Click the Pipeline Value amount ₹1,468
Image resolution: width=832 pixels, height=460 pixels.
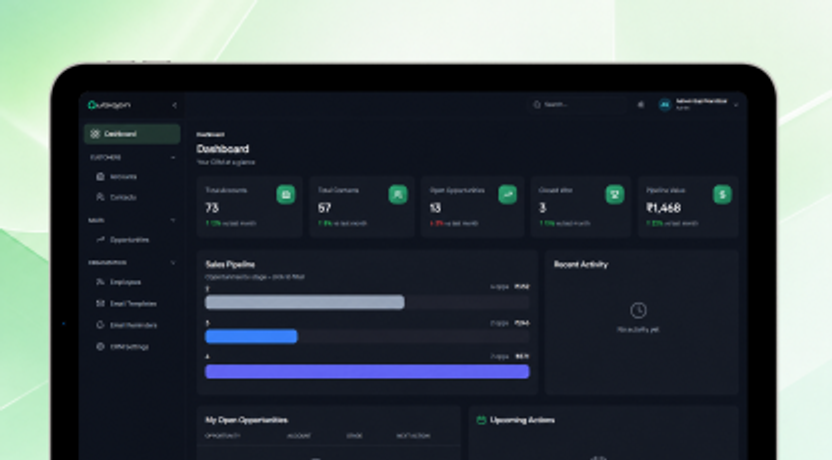[663, 208]
